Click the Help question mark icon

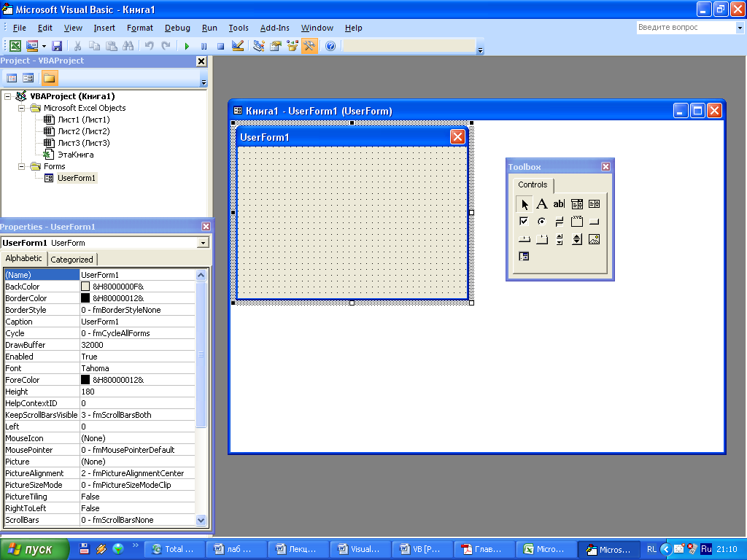tap(330, 46)
